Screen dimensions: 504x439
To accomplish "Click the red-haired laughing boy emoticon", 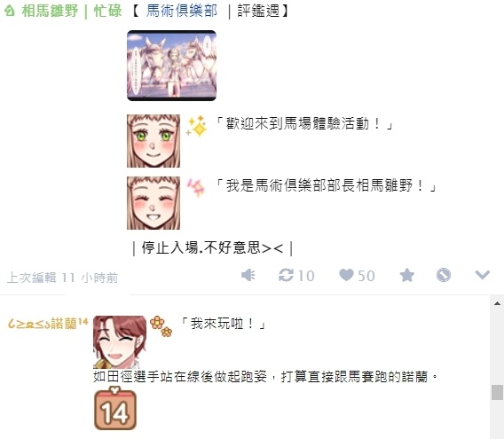I will (120, 342).
